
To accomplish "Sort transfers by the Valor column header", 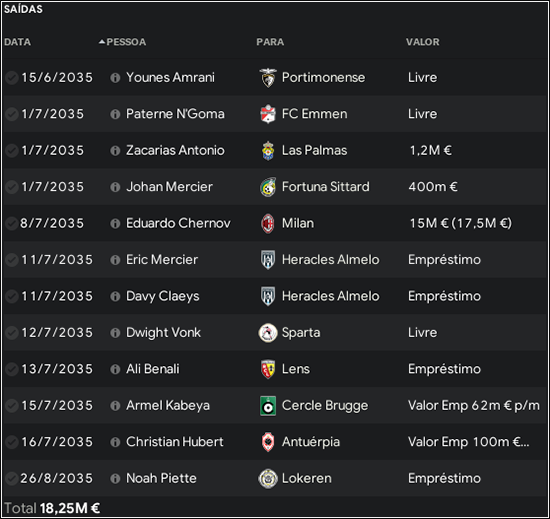I will [x=423, y=42].
